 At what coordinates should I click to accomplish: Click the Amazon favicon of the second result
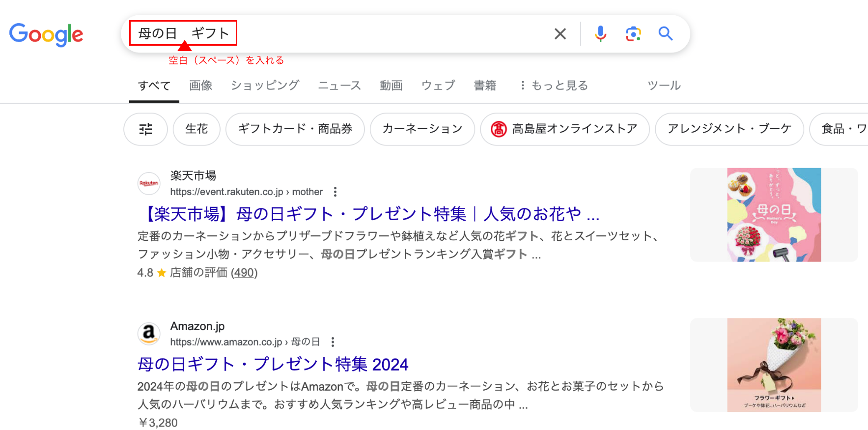pos(149,334)
